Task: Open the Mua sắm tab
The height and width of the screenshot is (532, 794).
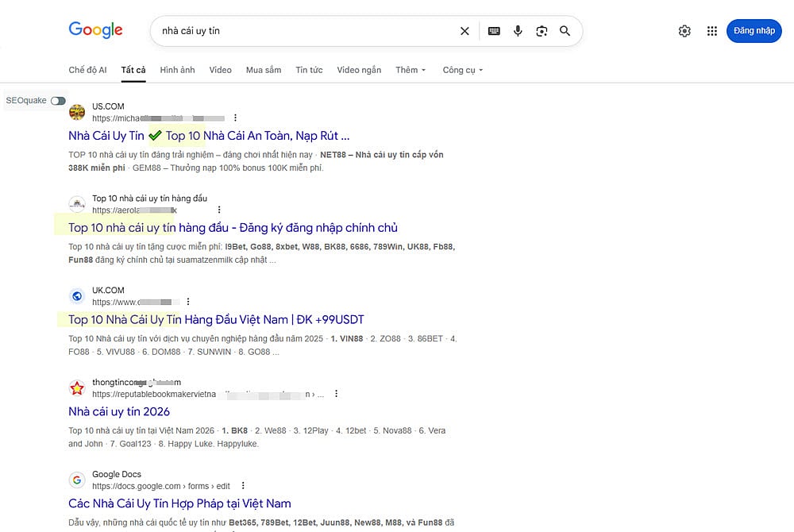Action: pos(264,70)
